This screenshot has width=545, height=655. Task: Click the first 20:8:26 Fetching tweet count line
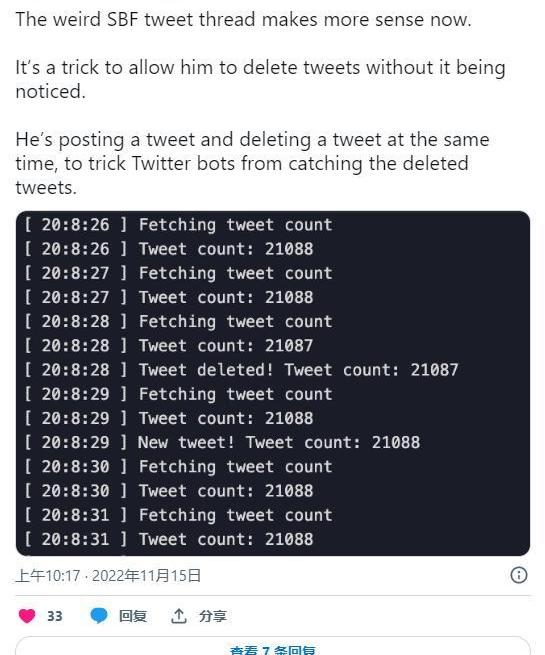pos(178,225)
